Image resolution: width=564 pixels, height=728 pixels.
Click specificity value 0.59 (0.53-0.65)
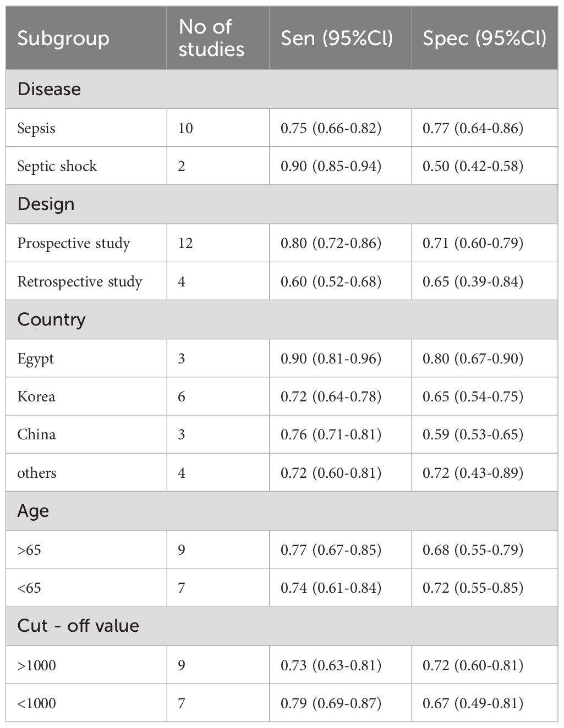[x=473, y=434]
